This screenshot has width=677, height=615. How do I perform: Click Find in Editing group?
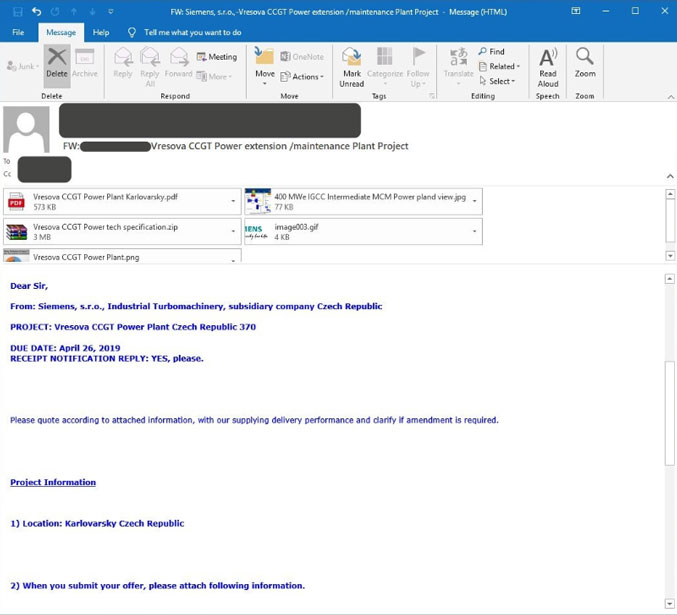point(491,51)
